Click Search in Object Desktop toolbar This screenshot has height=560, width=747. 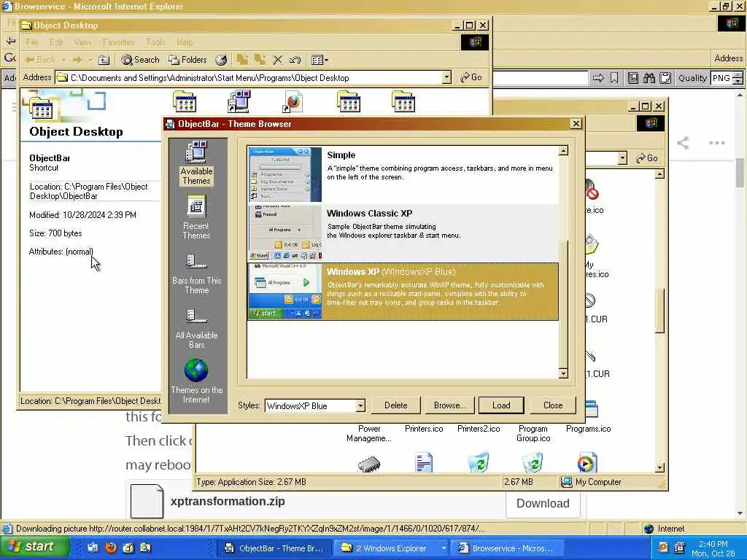[x=140, y=60]
